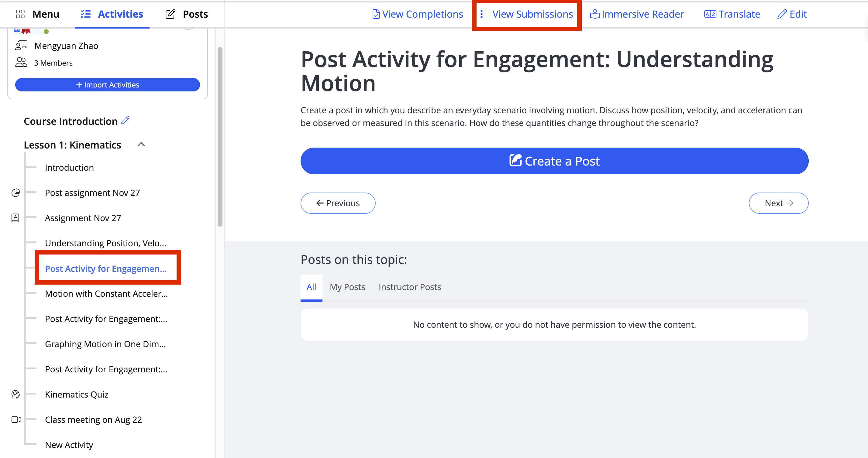The width and height of the screenshot is (868, 458).
Task: Open the New Activity item
Action: click(69, 445)
